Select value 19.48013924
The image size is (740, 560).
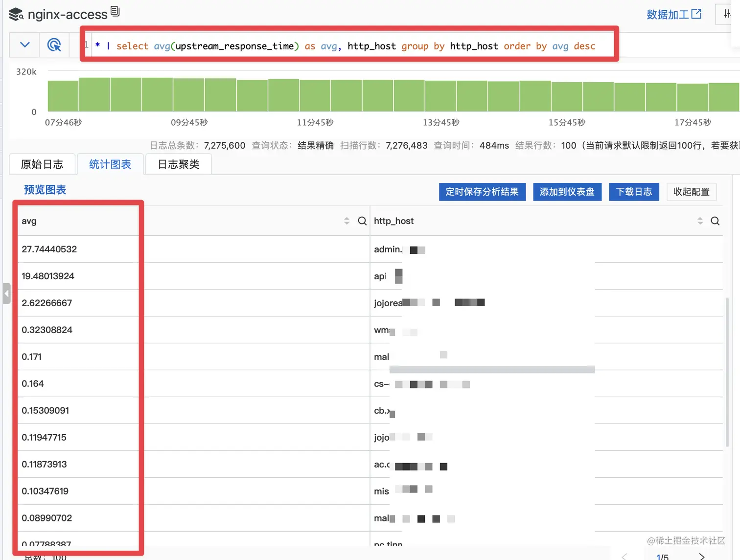tap(48, 276)
